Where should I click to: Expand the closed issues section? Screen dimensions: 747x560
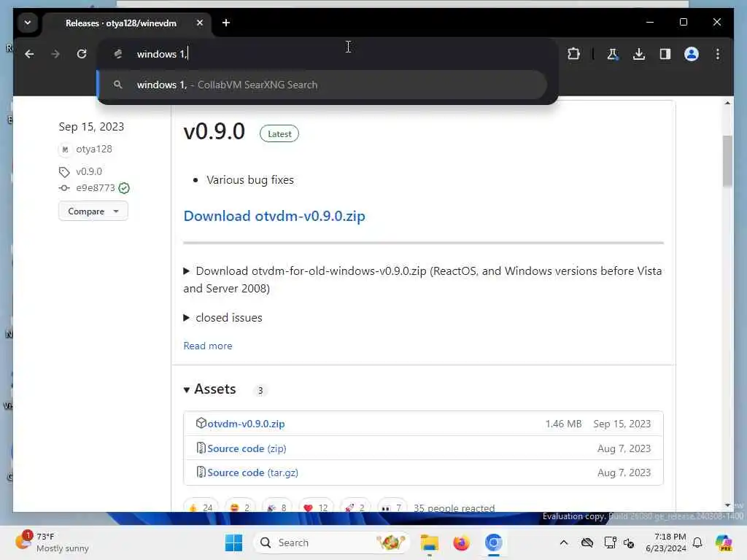coord(223,318)
